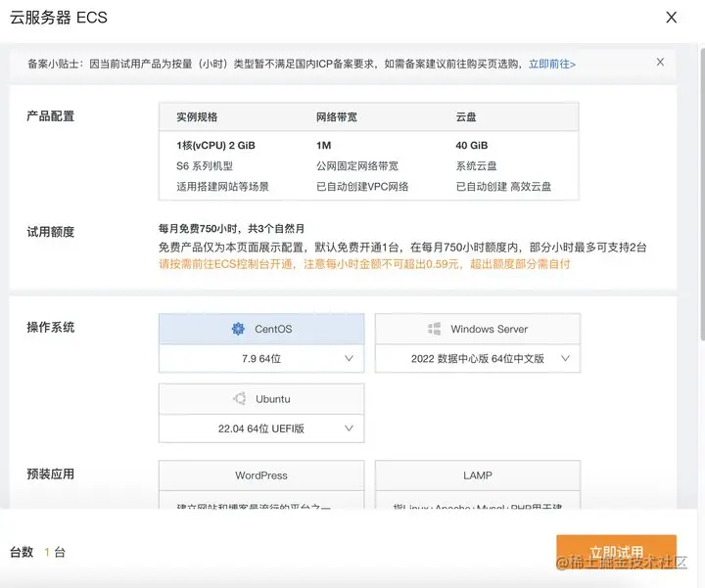Click the Windows Server version dropdown chevron
This screenshot has height=588, width=705.
click(x=565, y=358)
